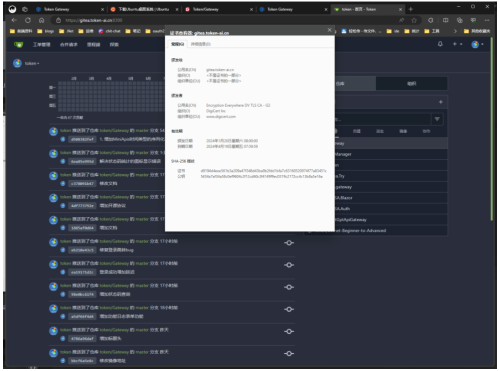Select the 常规 tab in certificate viewer
The height and width of the screenshot is (371, 500).
pos(178,44)
